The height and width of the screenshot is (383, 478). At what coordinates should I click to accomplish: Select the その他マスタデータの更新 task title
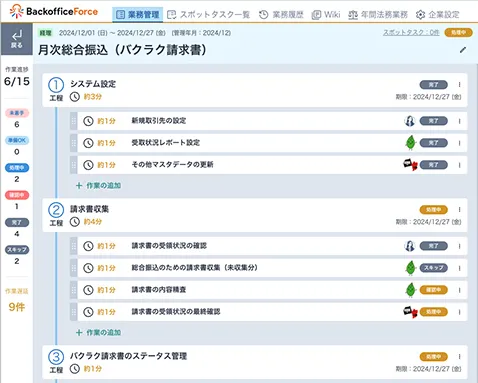pyautogui.click(x=172, y=165)
